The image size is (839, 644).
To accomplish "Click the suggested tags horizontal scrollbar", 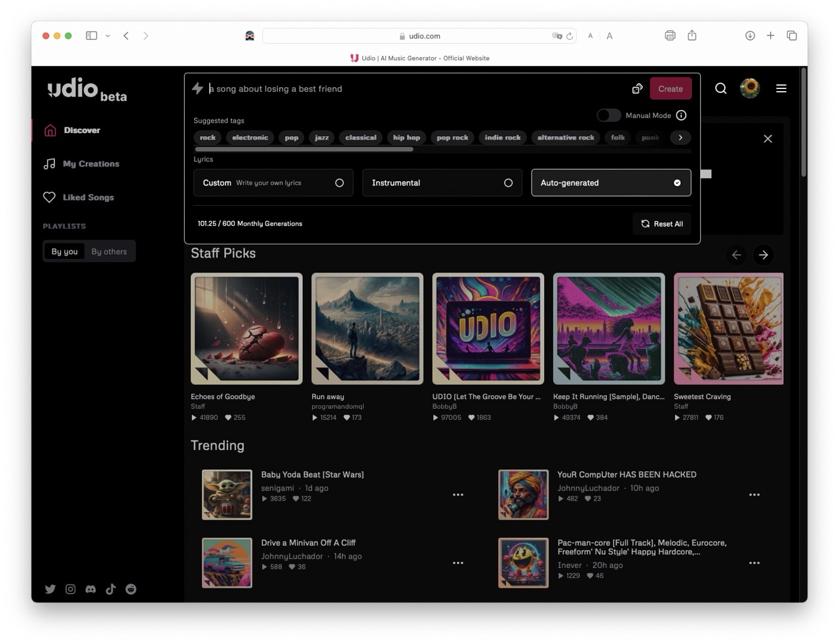I will click(x=304, y=149).
